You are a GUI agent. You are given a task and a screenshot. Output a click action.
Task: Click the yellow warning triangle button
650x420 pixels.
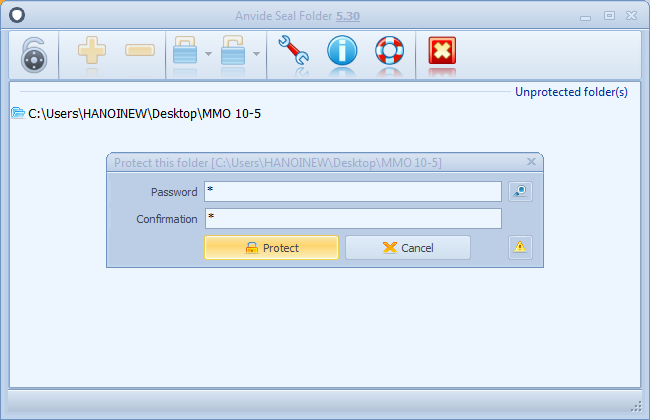[519, 247]
